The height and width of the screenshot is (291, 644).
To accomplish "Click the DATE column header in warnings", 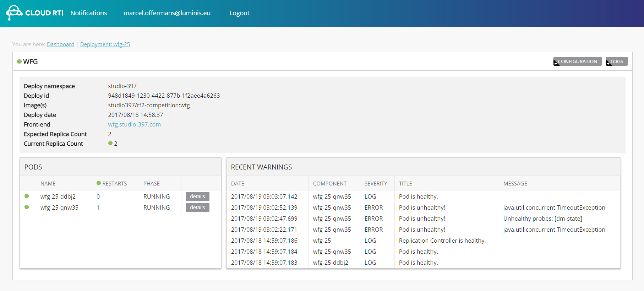I will point(238,184).
